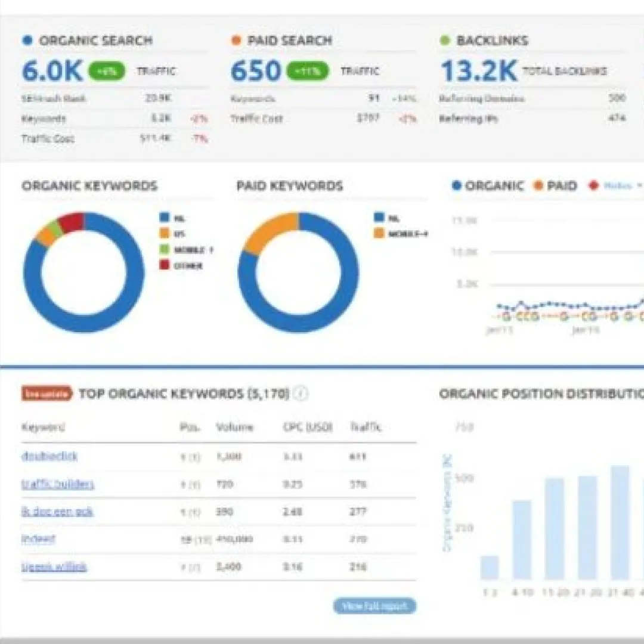
Task: Click the blue dot next to Organic Search
Action: pyautogui.click(x=27, y=41)
